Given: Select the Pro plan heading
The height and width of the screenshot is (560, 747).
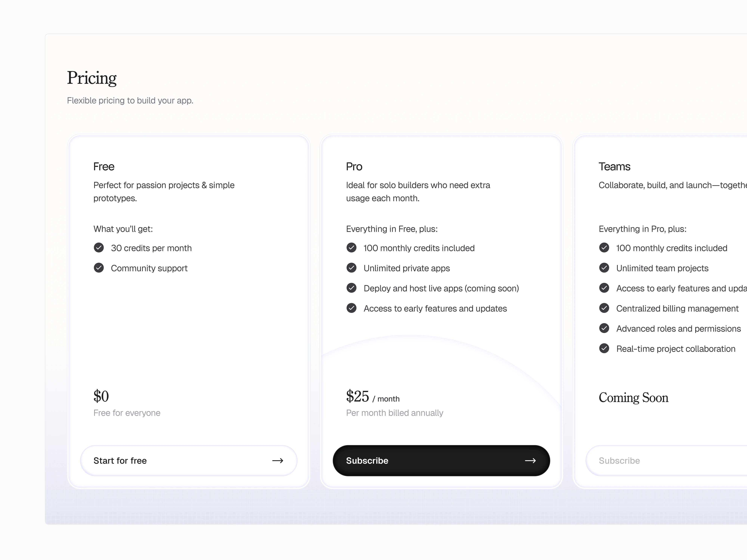Looking at the screenshot, I should coord(354,167).
